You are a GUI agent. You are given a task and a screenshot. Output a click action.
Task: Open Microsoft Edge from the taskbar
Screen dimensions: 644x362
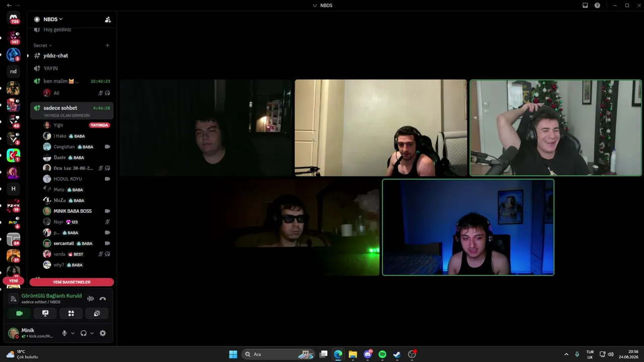pos(338,354)
